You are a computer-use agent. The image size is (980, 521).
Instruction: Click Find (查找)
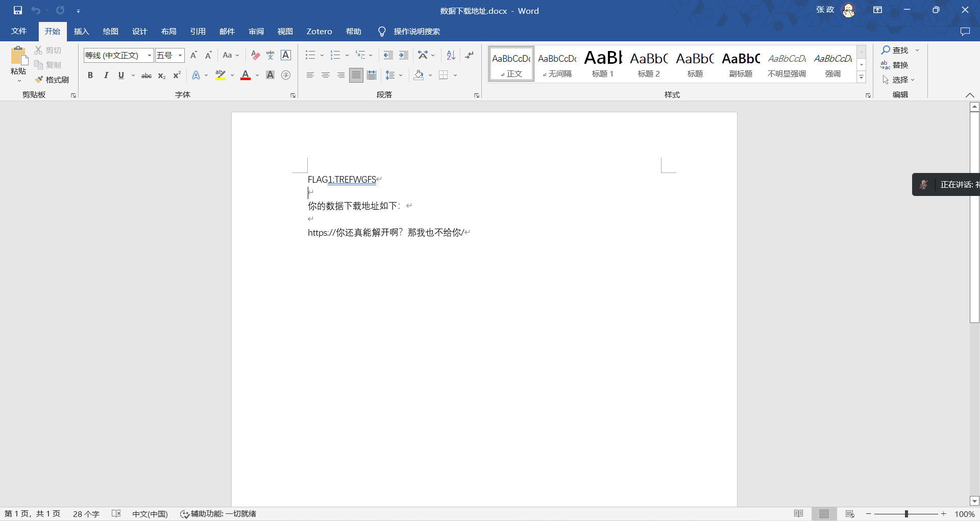(x=895, y=50)
